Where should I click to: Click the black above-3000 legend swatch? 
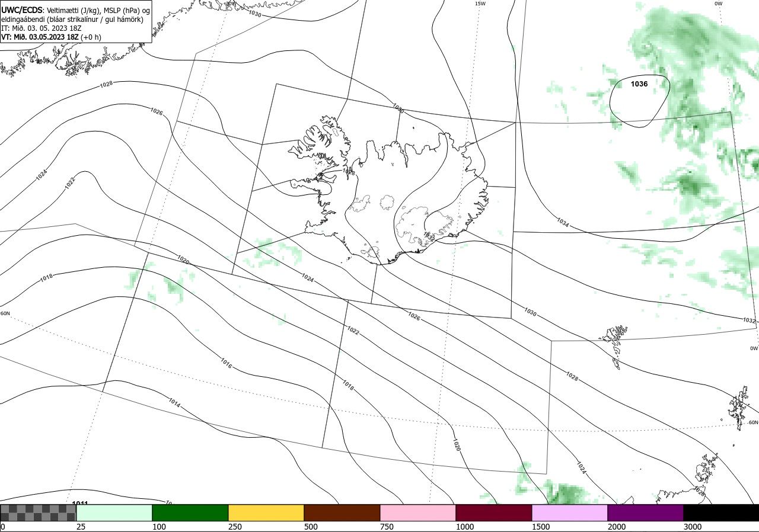pos(721,512)
